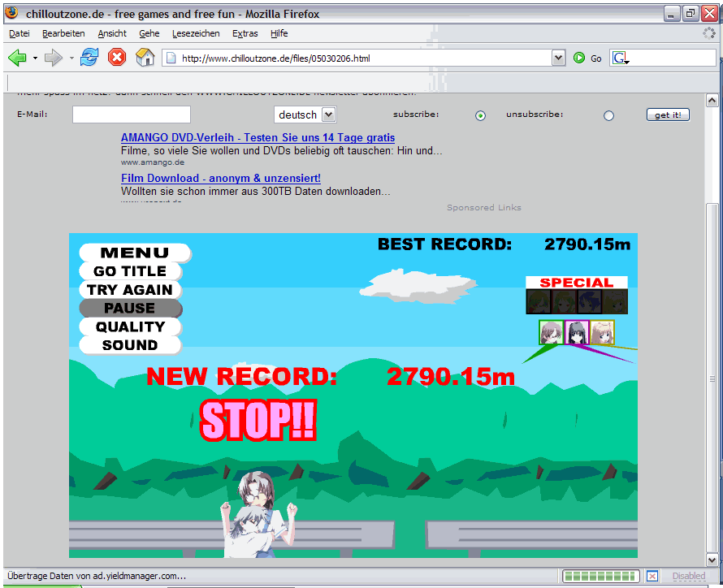The height and width of the screenshot is (588, 723).
Task: Click the get it! newsletter button
Action: coord(668,115)
